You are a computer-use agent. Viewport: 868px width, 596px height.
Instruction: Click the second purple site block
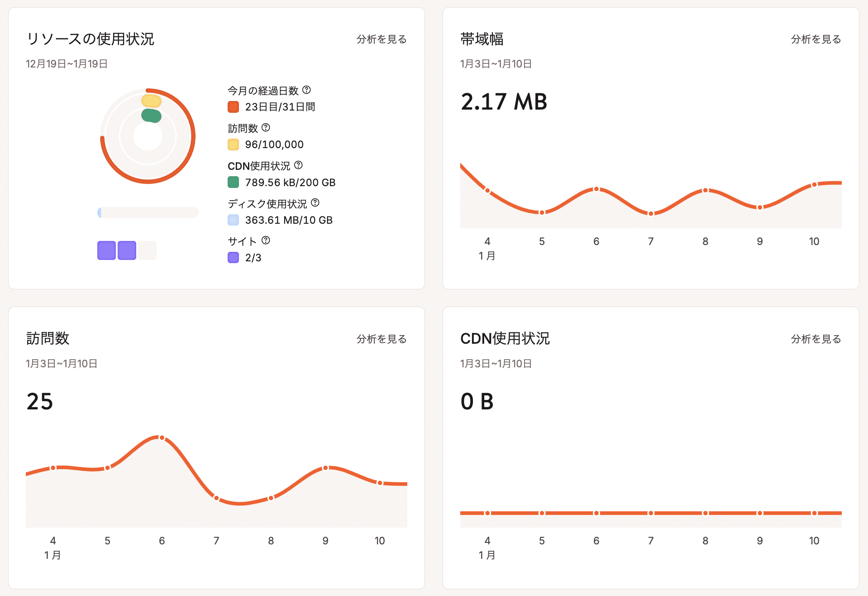pyautogui.click(x=127, y=250)
